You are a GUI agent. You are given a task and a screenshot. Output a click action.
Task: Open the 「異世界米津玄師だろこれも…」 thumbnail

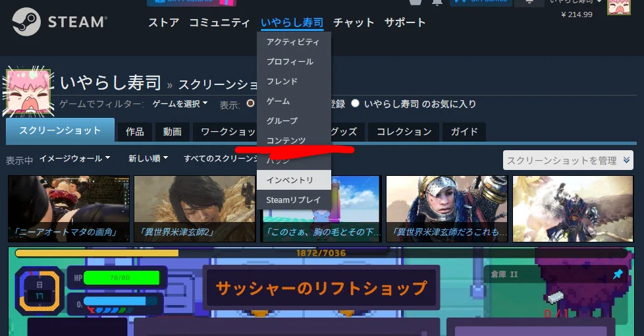447,209
